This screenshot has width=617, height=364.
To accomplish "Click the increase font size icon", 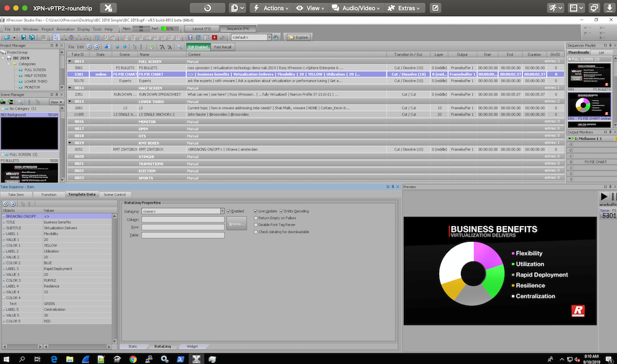I will (x=162, y=47).
